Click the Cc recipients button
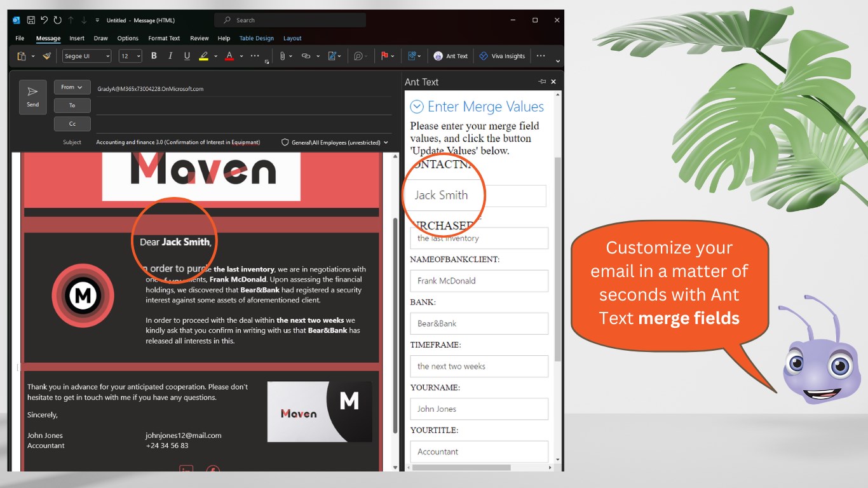Image resolution: width=868 pixels, height=488 pixels. coord(72,124)
